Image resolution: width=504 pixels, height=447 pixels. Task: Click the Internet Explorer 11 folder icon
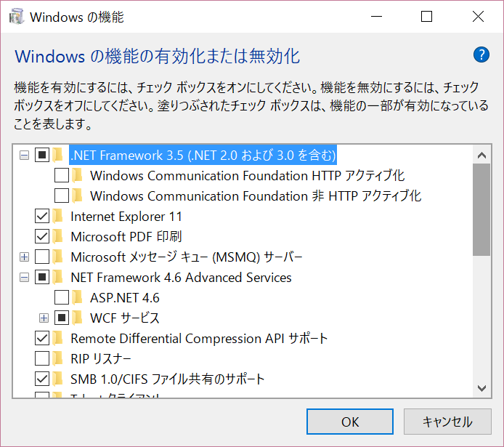(58, 217)
